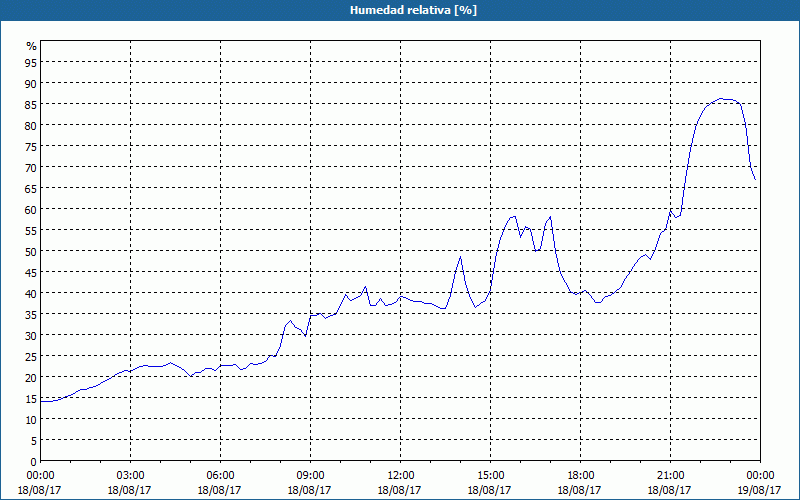Select the 25 label on the y-axis

32,356
